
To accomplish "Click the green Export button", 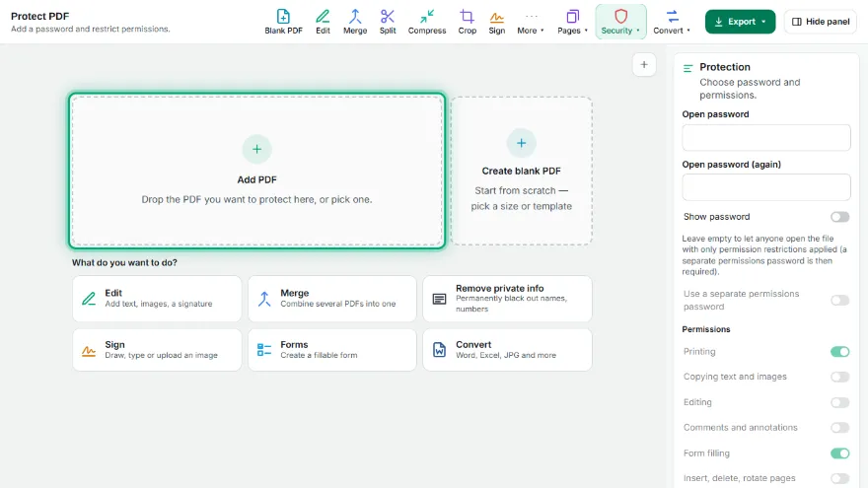I will (x=740, y=22).
